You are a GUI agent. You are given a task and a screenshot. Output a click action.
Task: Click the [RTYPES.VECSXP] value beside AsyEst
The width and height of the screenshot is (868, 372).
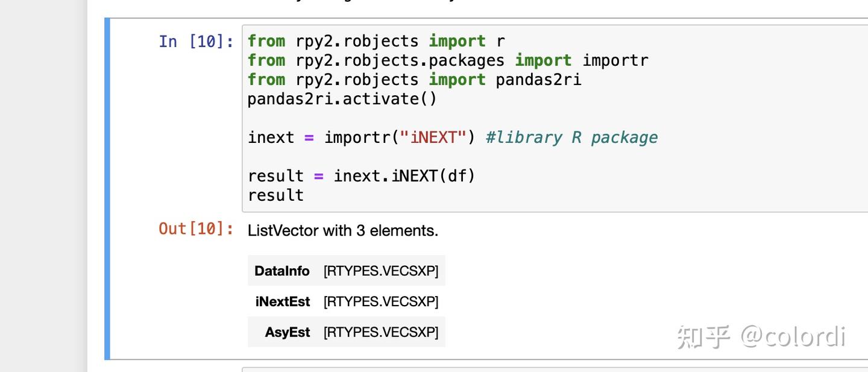pos(380,332)
